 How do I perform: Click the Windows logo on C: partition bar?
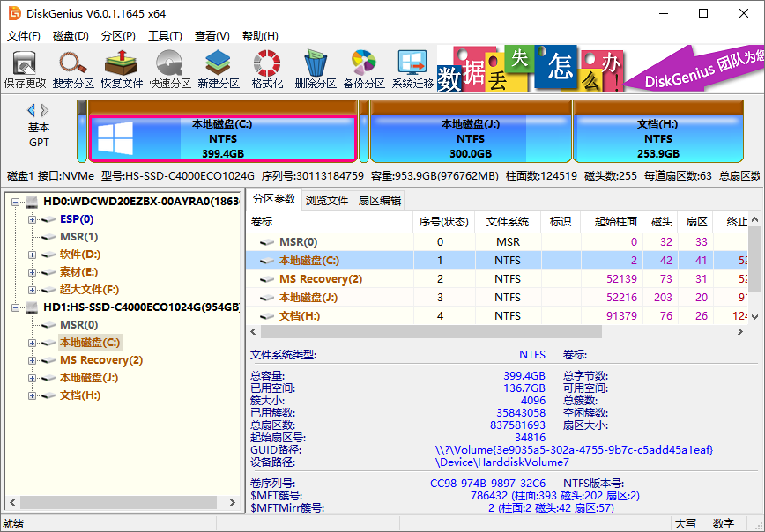pyautogui.click(x=115, y=138)
